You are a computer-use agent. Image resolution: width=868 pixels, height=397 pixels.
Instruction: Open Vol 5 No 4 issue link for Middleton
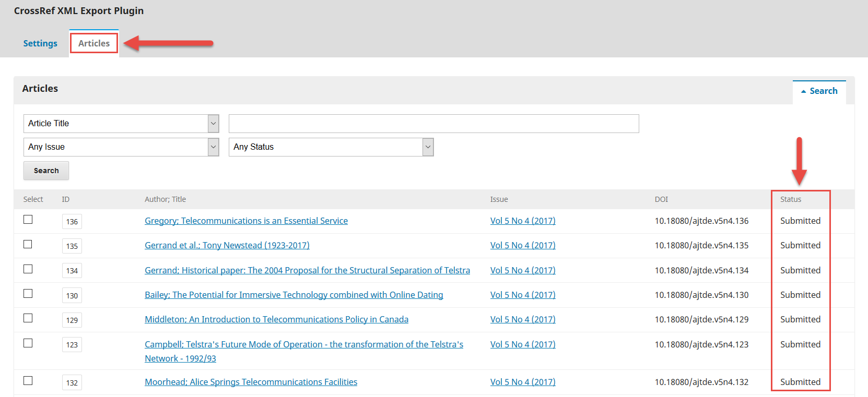pos(522,320)
